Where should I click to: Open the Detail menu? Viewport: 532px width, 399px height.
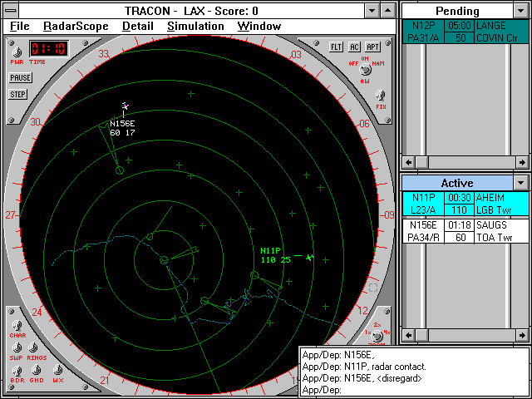tap(138, 26)
